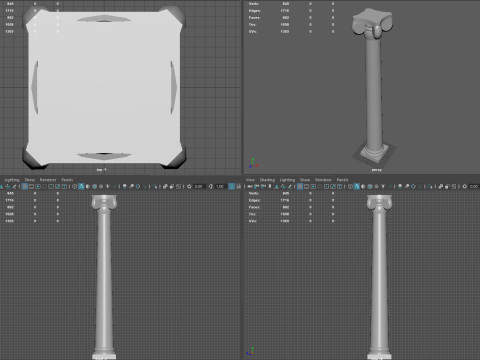Click Tris: HUD label in perspective viewport

(252, 25)
